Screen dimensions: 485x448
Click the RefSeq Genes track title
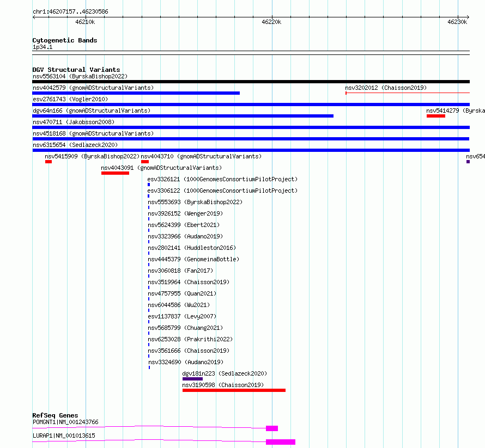pyautogui.click(x=55, y=415)
